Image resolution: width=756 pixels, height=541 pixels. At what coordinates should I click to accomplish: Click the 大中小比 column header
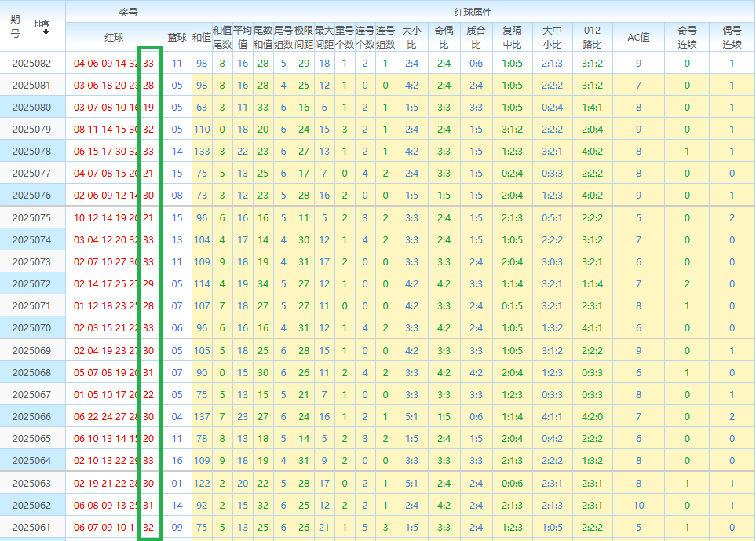(x=552, y=37)
